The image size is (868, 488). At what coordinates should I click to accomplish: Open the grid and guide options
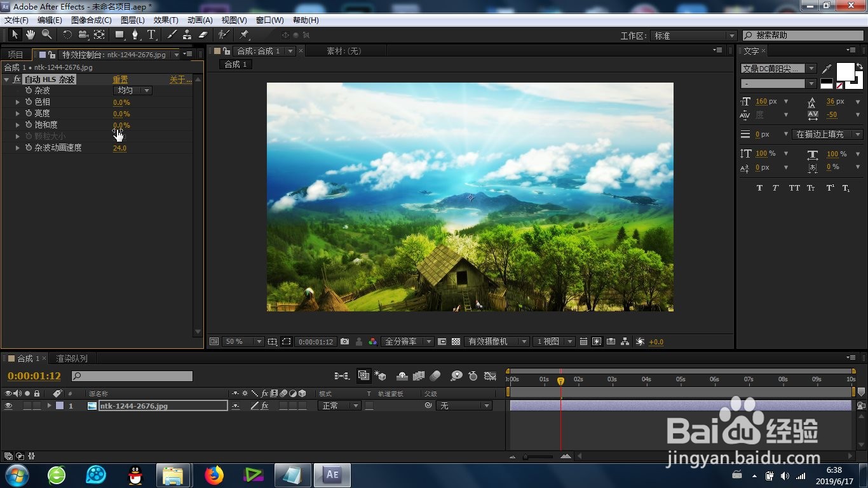pos(272,342)
